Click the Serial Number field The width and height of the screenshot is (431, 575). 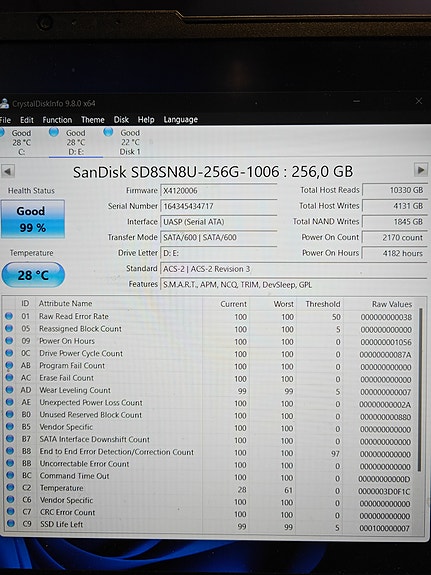click(219, 206)
